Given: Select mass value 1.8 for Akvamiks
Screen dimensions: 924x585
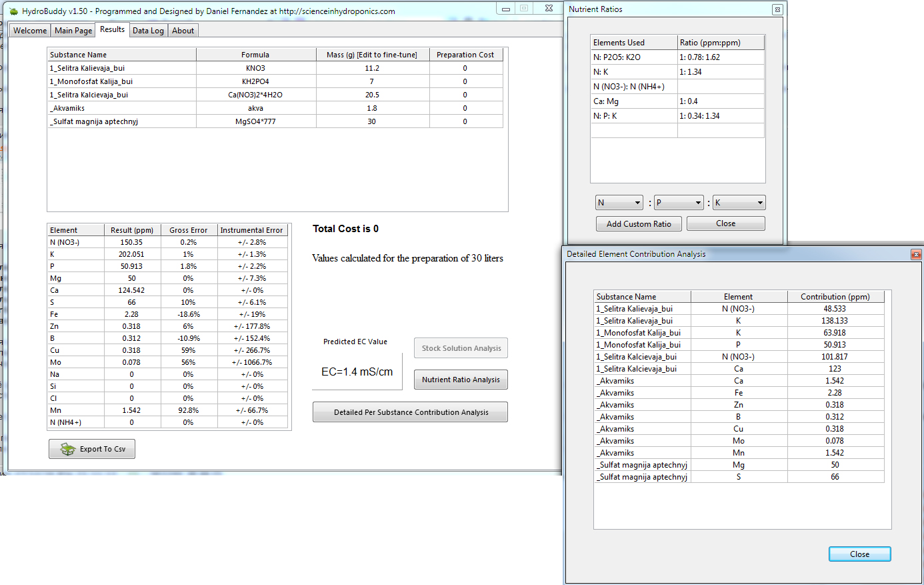Looking at the screenshot, I should [x=373, y=108].
